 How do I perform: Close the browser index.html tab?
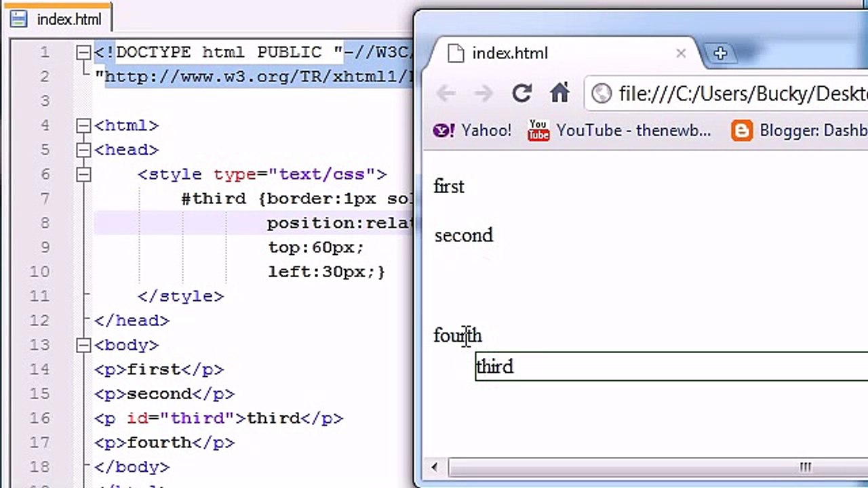click(681, 53)
